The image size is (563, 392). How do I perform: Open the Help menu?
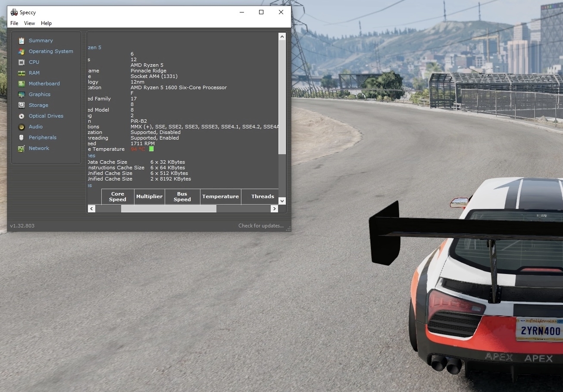[x=46, y=23]
